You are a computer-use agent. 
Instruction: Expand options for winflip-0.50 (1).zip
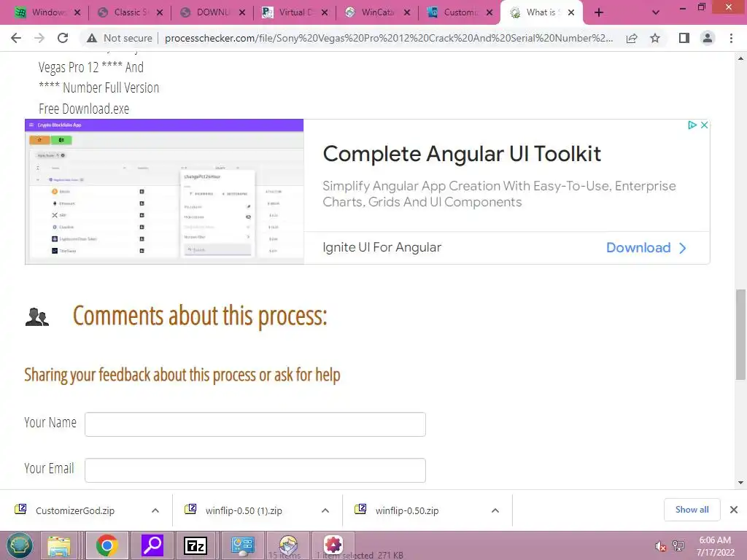pos(325,510)
